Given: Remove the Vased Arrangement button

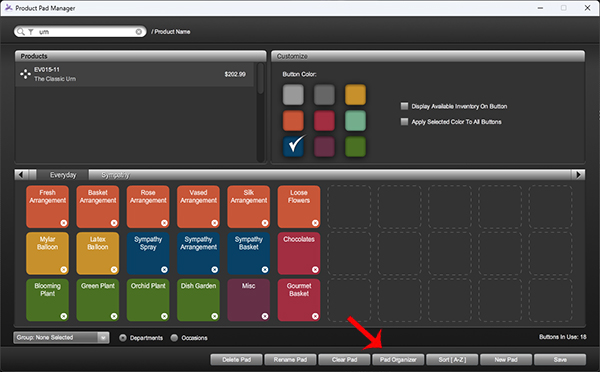Looking at the screenshot, I should coord(214,223).
